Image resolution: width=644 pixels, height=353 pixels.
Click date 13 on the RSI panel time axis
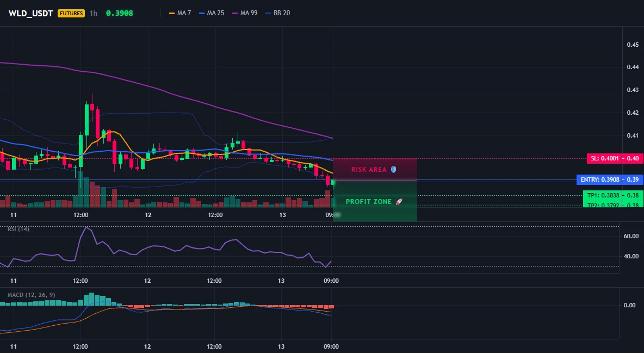[281, 281]
